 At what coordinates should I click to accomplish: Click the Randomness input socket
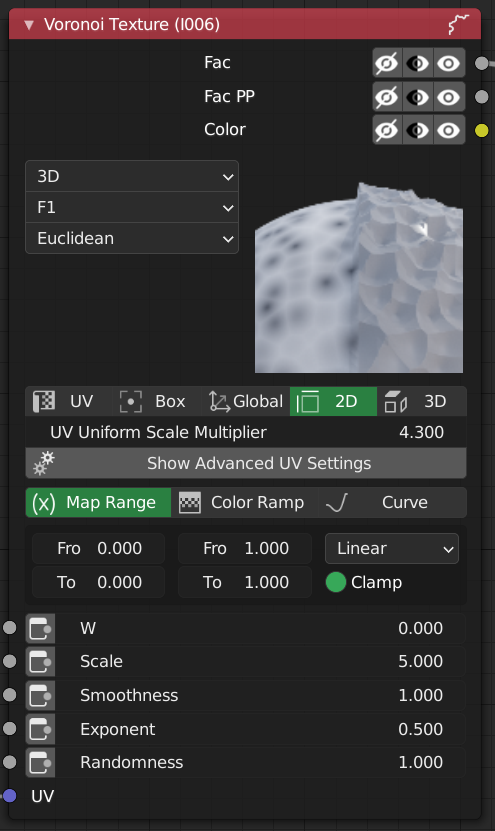(x=10, y=762)
